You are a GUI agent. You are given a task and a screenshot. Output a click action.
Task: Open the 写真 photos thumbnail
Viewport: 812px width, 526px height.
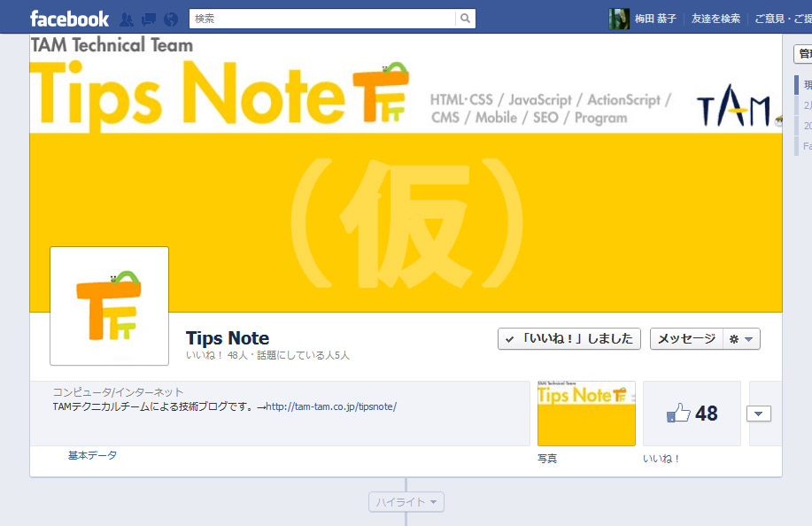point(586,414)
